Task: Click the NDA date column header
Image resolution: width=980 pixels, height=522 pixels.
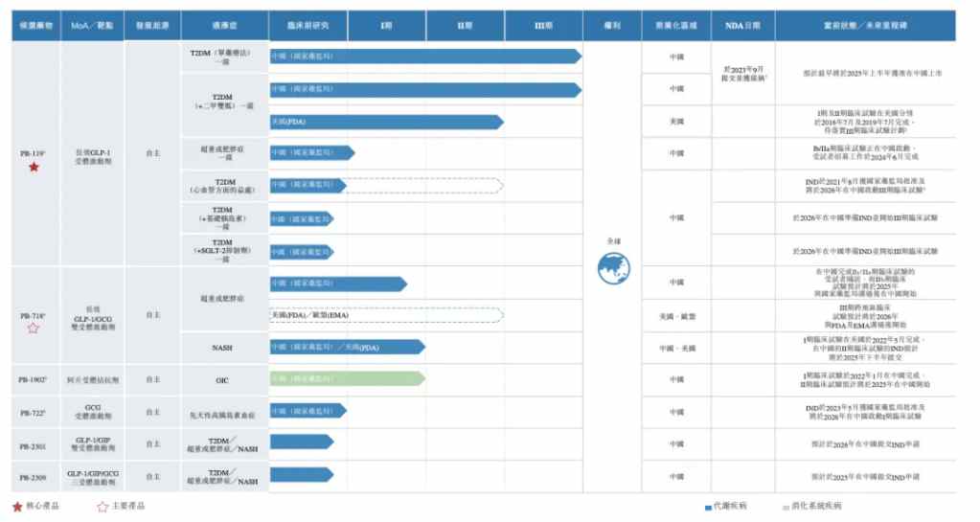Action: [741, 25]
